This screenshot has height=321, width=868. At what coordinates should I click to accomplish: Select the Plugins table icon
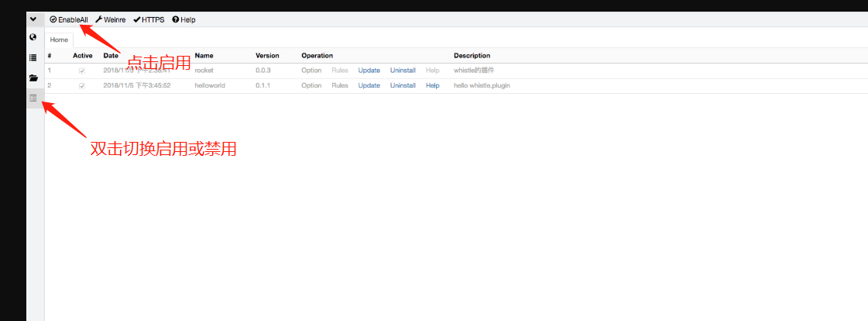[33, 98]
